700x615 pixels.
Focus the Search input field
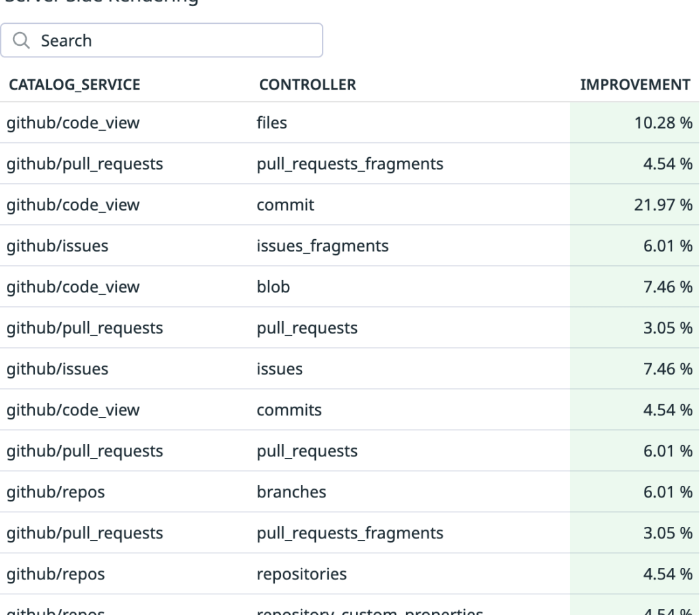pos(161,40)
